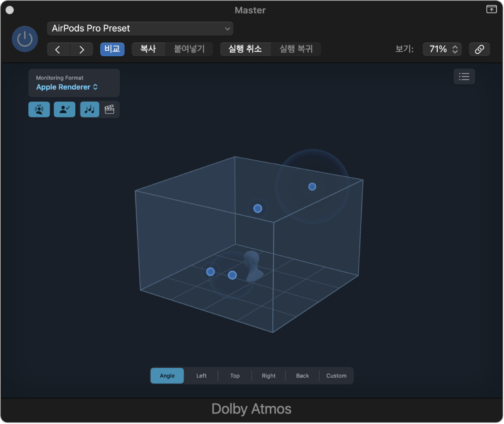Go to previous preset arrow

58,49
